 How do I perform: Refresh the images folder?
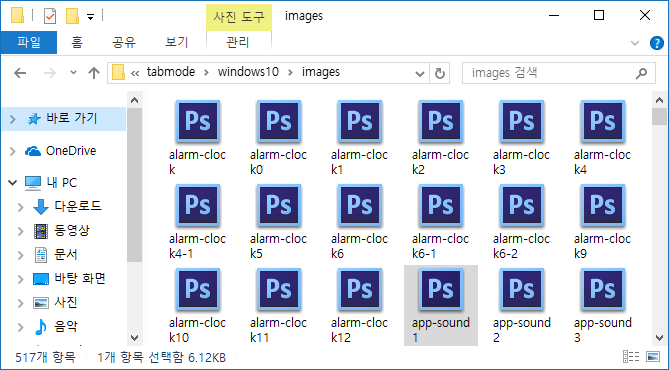pyautogui.click(x=439, y=73)
